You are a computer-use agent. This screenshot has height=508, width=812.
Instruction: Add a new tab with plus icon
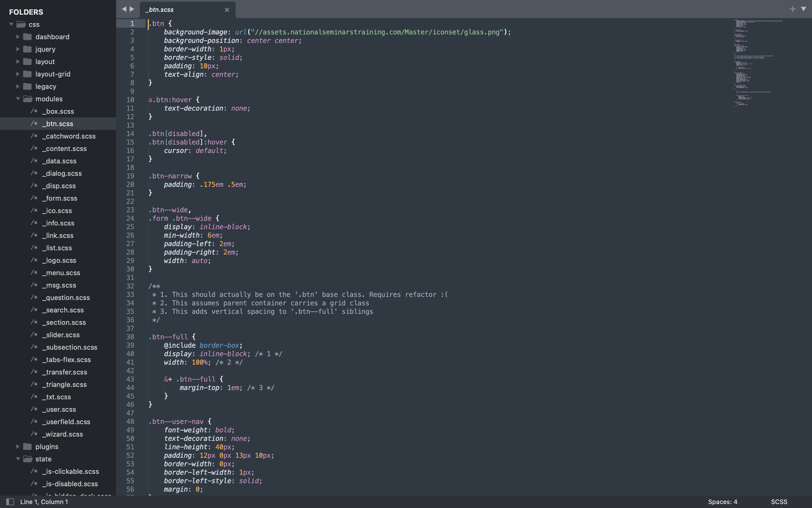[793, 9]
